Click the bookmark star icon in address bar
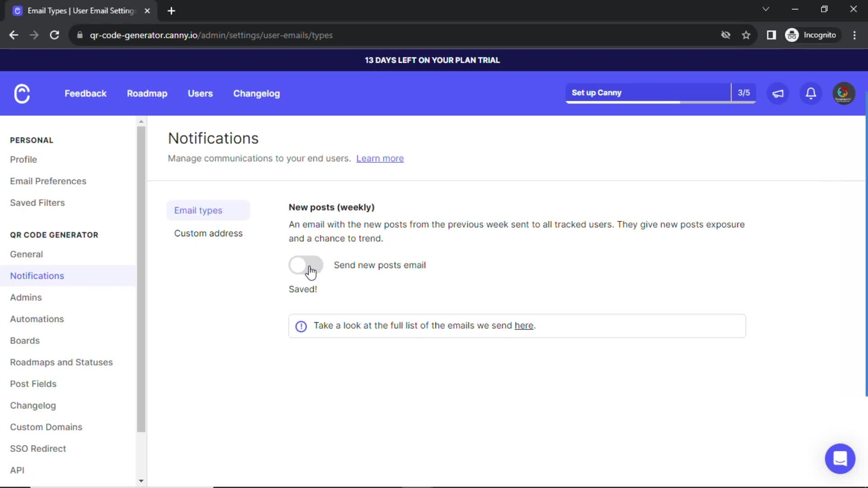 tap(747, 34)
